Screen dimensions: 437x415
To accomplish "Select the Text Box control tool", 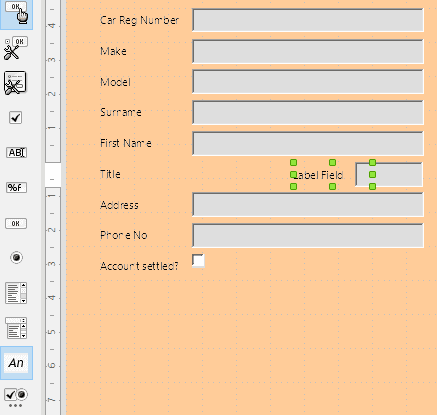I will [x=16, y=152].
